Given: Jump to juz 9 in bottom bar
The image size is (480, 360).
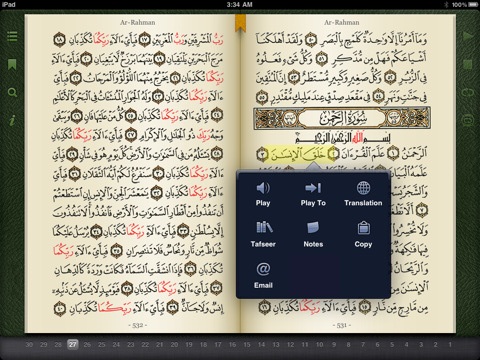Looking at the screenshot, I should point(334,345).
